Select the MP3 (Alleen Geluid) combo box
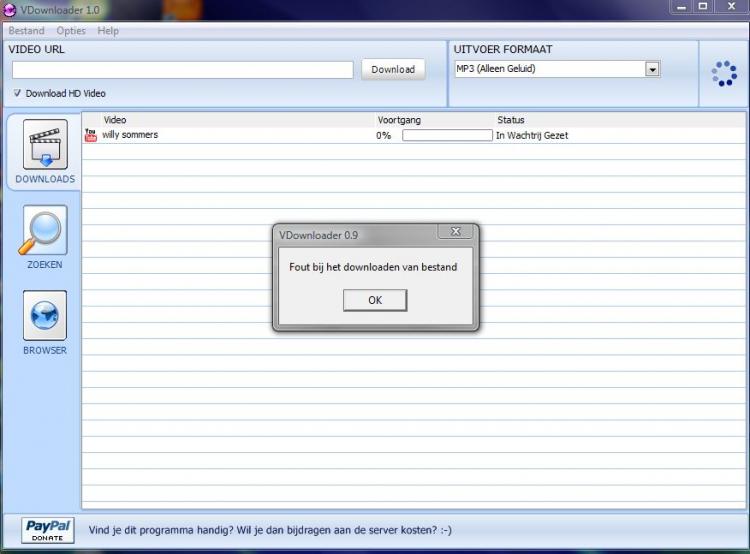This screenshot has height=554, width=750. pyautogui.click(x=548, y=69)
